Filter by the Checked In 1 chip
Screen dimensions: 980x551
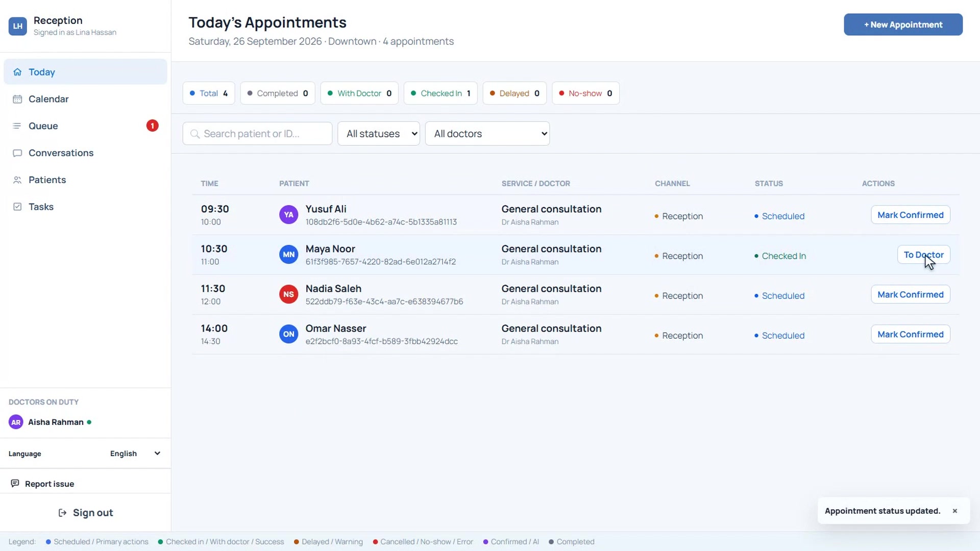pyautogui.click(x=440, y=93)
